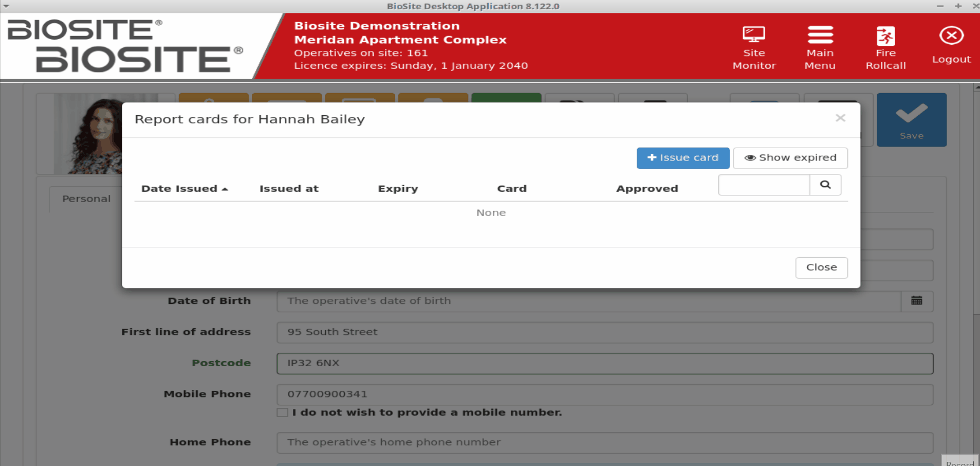This screenshot has height=466, width=980.
Task: Click the search magnifier icon in the dialog
Action: pyautogui.click(x=825, y=185)
